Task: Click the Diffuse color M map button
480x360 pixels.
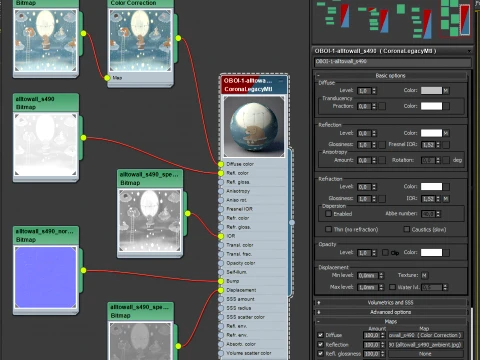Action: pyautogui.click(x=446, y=90)
